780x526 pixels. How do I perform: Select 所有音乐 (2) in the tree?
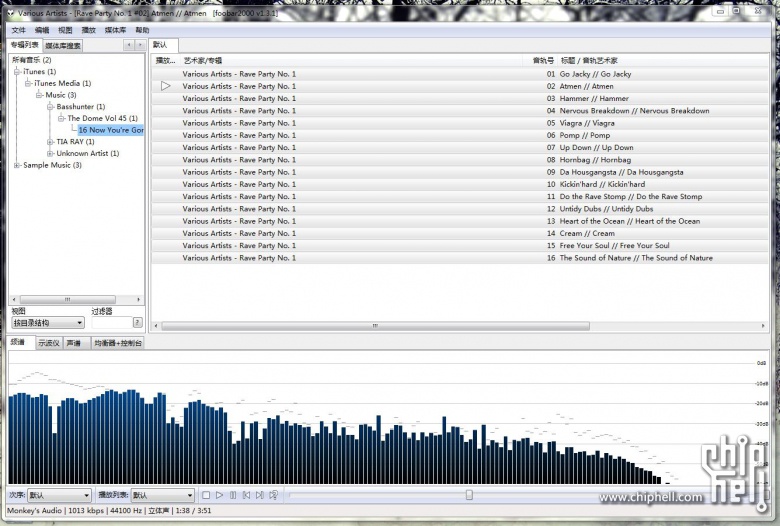32,60
